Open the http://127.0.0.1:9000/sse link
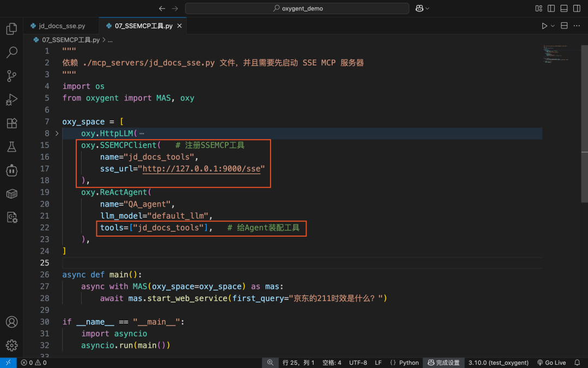588x368 pixels. (x=201, y=168)
